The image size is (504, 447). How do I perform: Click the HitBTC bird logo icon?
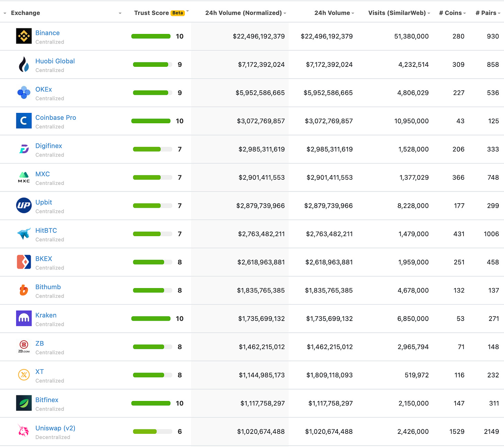[24, 234]
